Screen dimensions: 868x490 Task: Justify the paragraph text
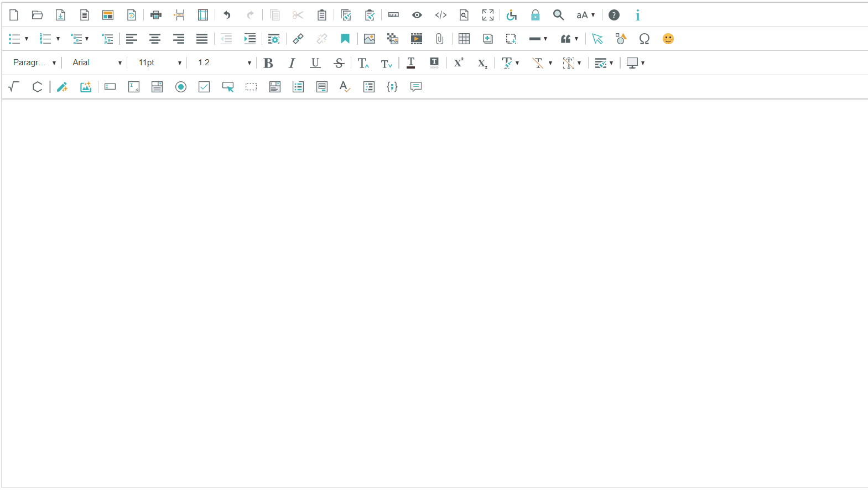tap(202, 39)
